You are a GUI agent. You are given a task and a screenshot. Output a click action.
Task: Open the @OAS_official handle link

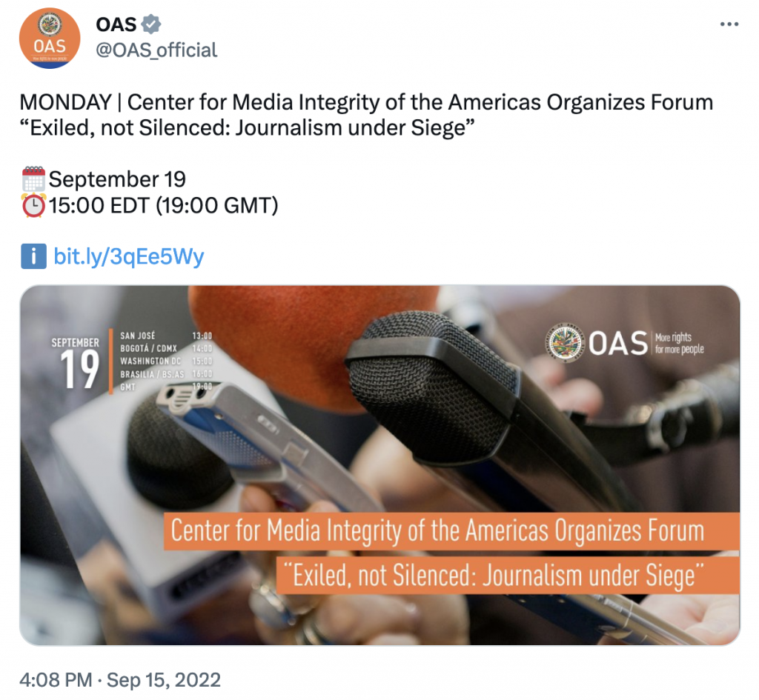[156, 50]
